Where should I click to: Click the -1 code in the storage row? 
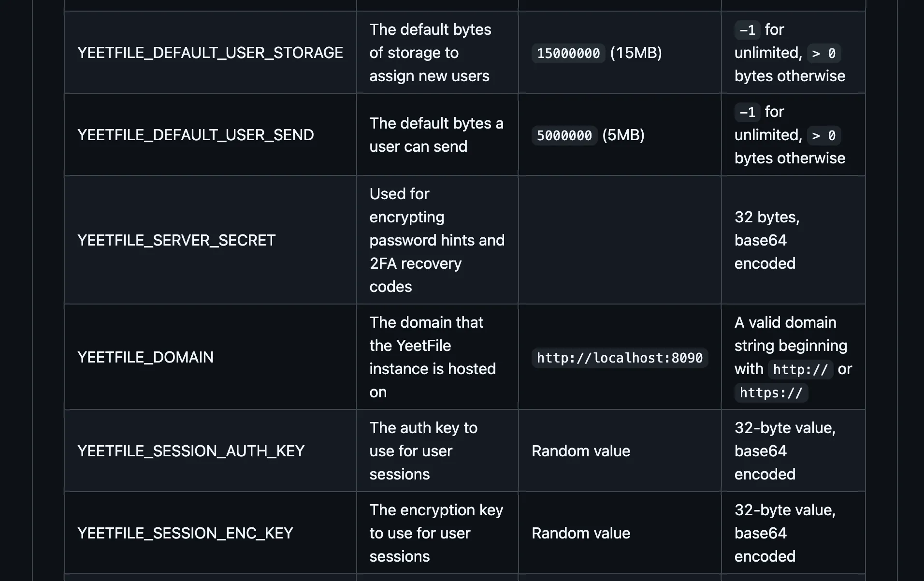[x=747, y=30]
